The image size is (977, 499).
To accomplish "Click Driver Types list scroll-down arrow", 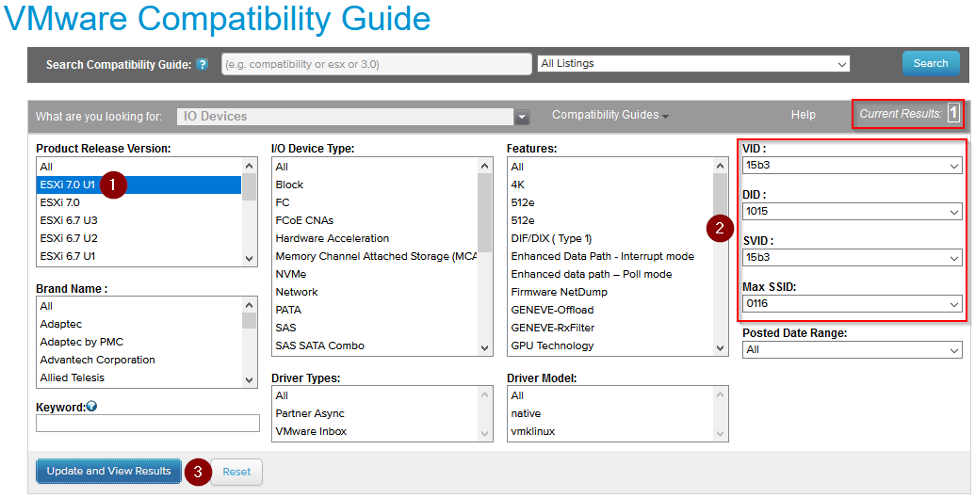I will (x=485, y=434).
